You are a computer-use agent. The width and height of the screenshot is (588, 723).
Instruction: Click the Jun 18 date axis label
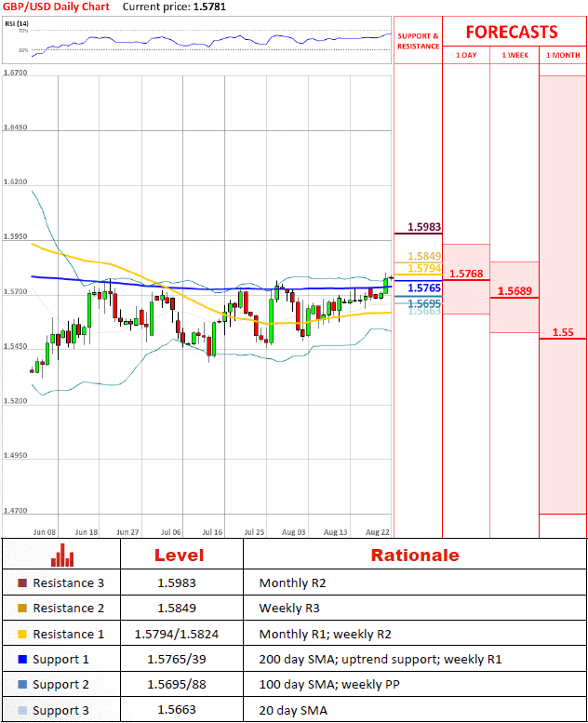(x=87, y=532)
